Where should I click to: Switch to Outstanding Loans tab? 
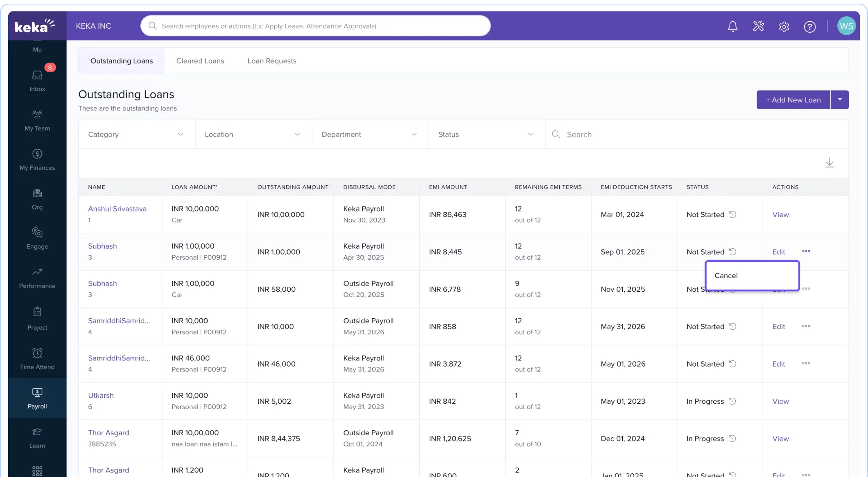click(122, 61)
